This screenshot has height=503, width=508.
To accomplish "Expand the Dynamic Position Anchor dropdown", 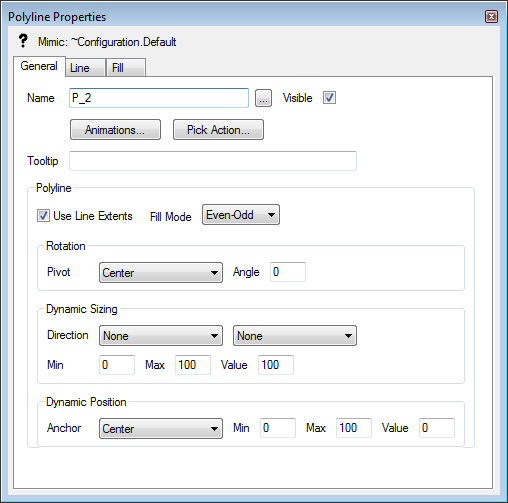I will click(161, 428).
